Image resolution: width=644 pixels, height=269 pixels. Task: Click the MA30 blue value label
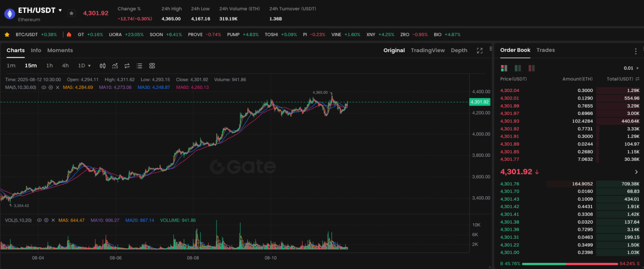pyautogui.click(x=154, y=87)
